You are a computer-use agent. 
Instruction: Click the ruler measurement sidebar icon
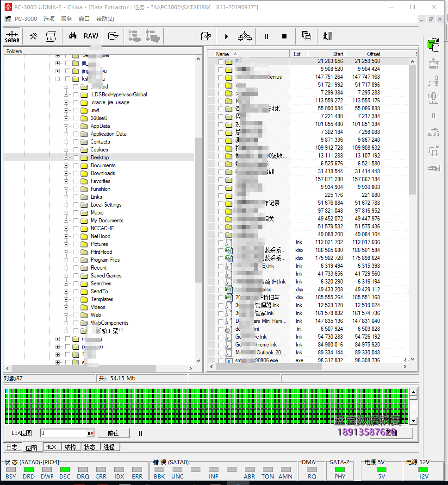(434, 98)
